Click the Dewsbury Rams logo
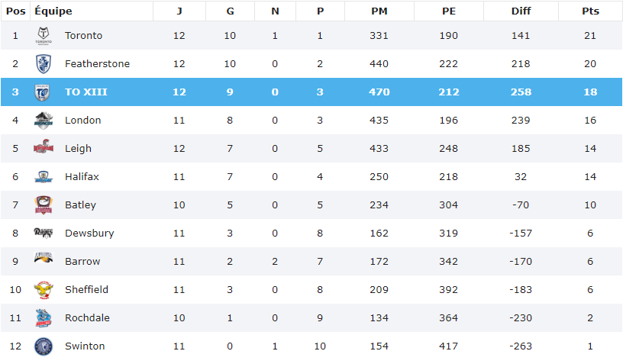Viewport: 623px width, 364px height. coord(44,233)
